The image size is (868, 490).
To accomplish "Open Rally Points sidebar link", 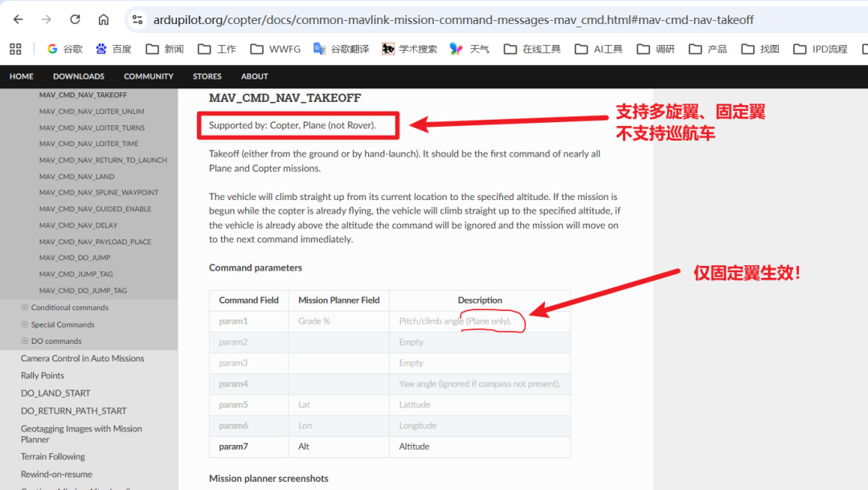I will tap(43, 375).
